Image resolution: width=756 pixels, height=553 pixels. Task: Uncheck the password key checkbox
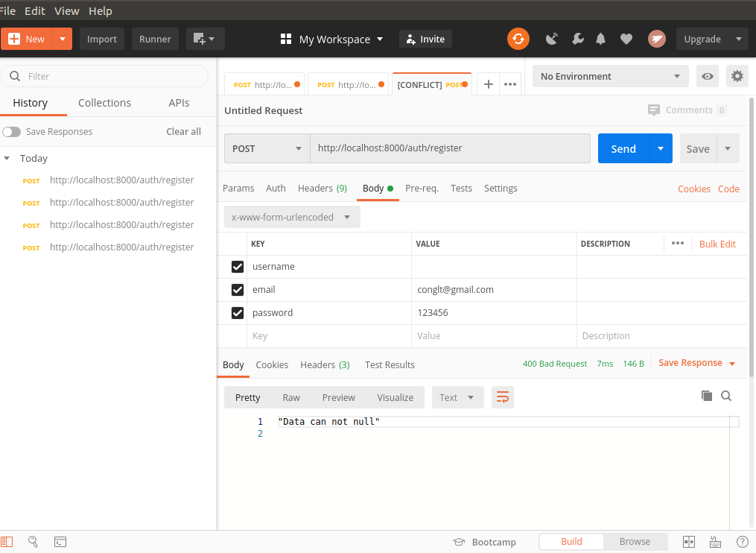pyautogui.click(x=237, y=313)
